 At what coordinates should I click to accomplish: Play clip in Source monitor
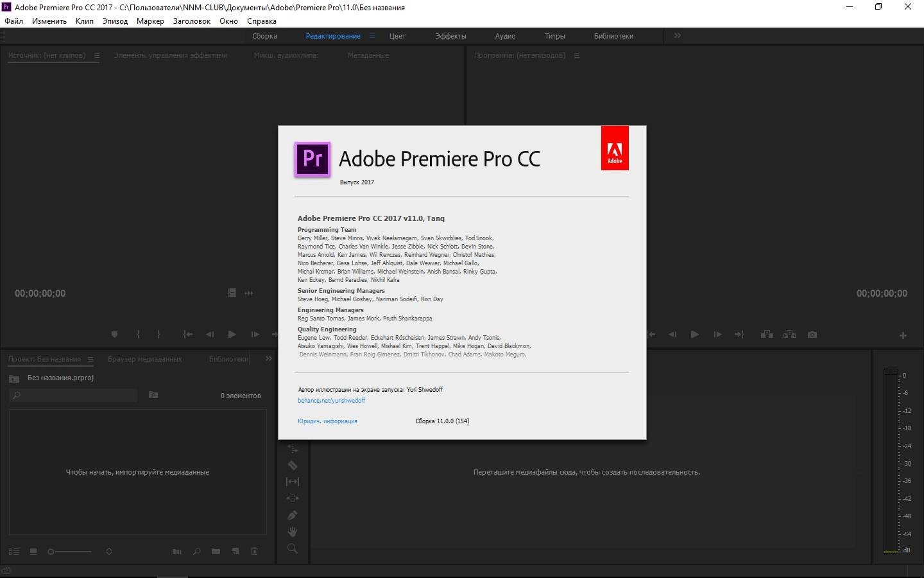click(x=232, y=335)
